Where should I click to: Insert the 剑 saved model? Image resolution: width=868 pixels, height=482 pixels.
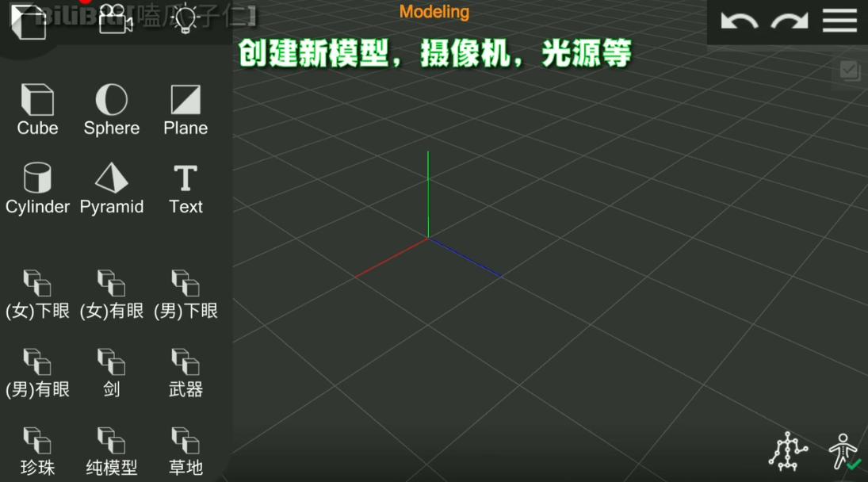click(111, 372)
